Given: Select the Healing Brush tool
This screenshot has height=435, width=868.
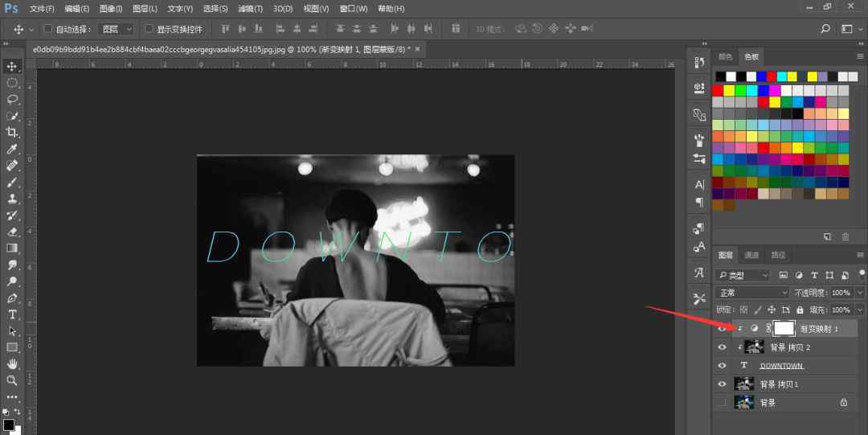Looking at the screenshot, I should tap(11, 166).
